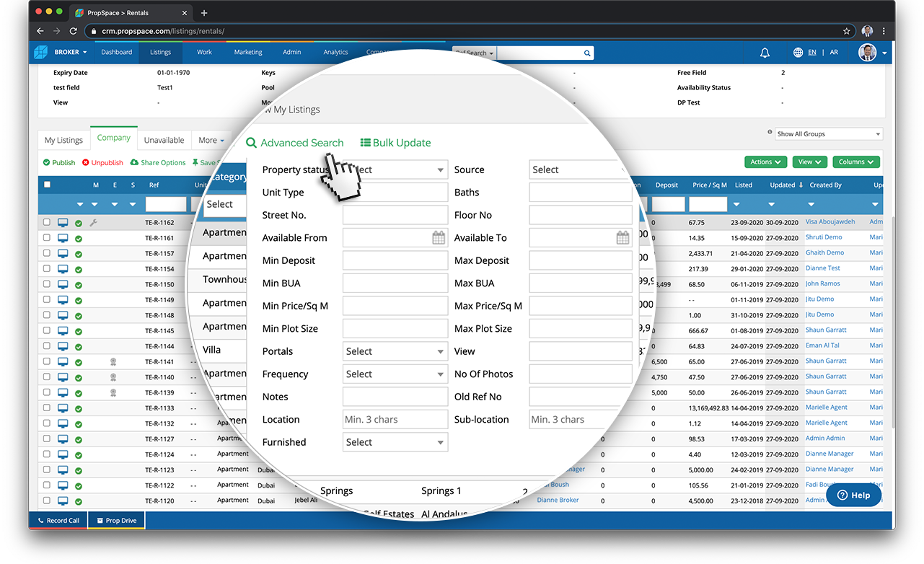Screen dimensions: 924x564
Task: Open the Portals select dropdown
Action: 395,351
